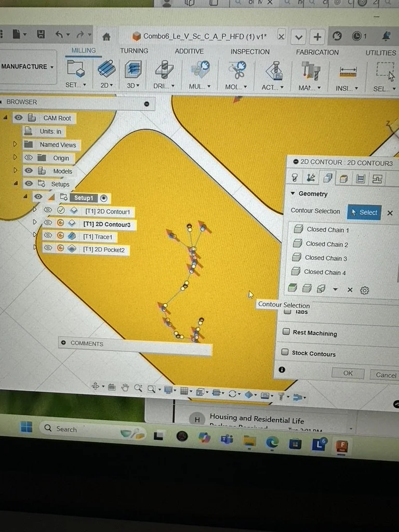
Task: Switch to the TURNING tab
Action: tap(134, 51)
